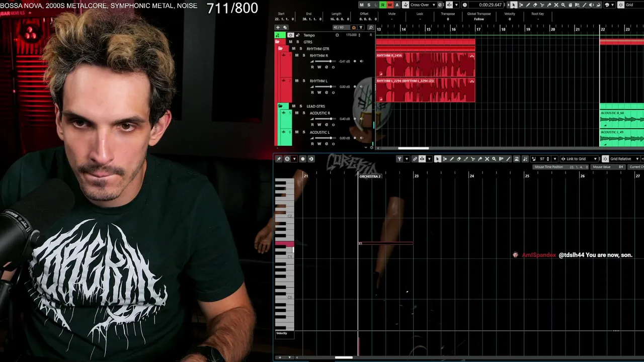Image resolution: width=644 pixels, height=362 pixels.
Task: Toggle Read automation on RHYTHM L track
Action: [312, 93]
